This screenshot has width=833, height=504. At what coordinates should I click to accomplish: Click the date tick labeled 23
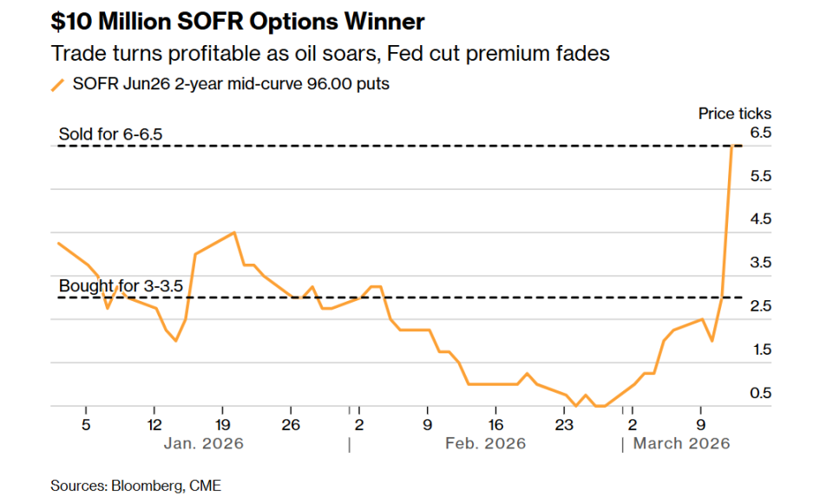pos(564,425)
